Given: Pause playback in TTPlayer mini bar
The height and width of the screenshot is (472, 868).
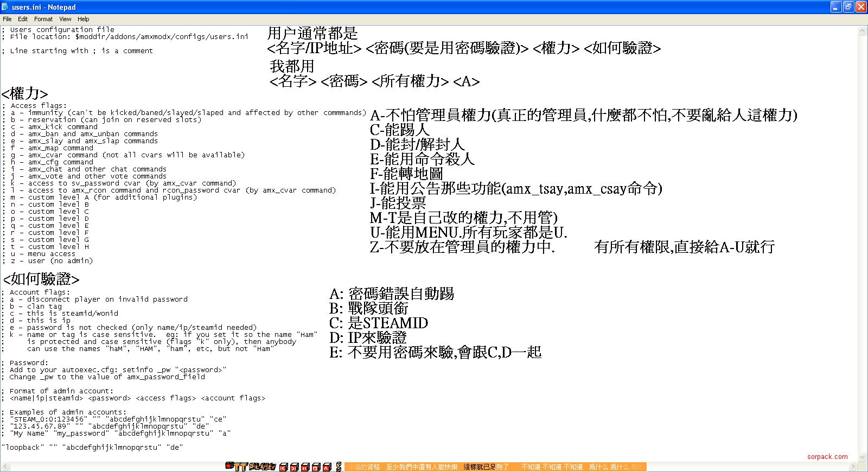Looking at the screenshot, I should [x=305, y=467].
